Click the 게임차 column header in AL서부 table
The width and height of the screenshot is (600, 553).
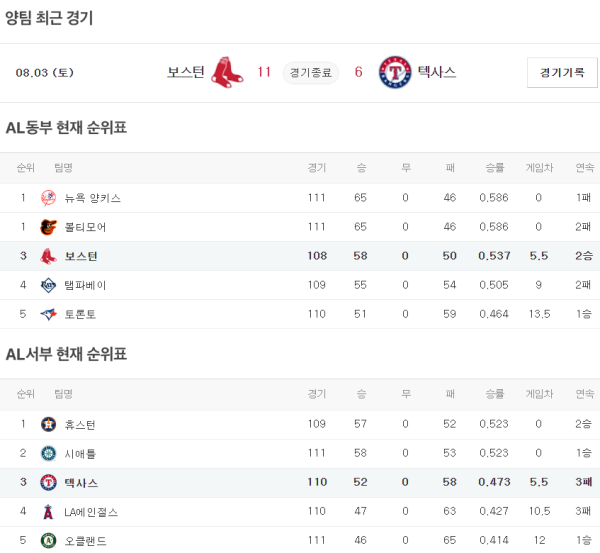click(x=539, y=394)
